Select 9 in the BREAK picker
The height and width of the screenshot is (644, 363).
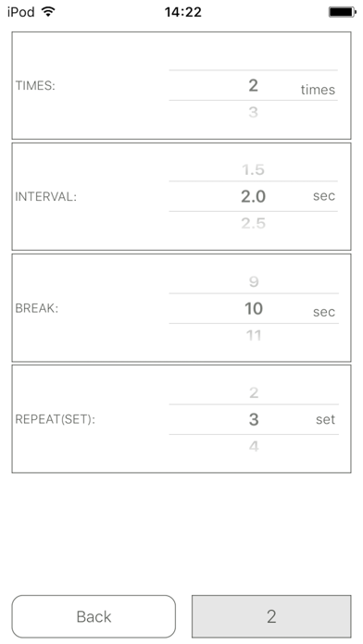click(254, 281)
